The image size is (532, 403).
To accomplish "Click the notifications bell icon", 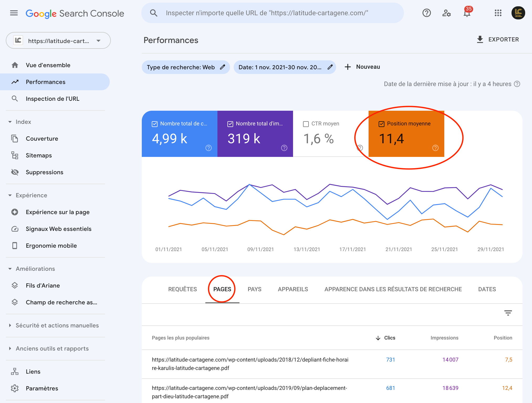I will pos(467,13).
